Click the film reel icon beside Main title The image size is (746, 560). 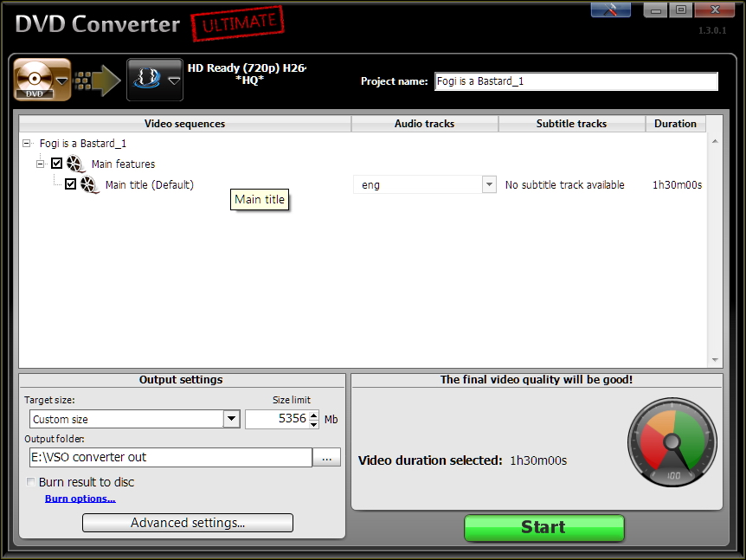(x=89, y=184)
